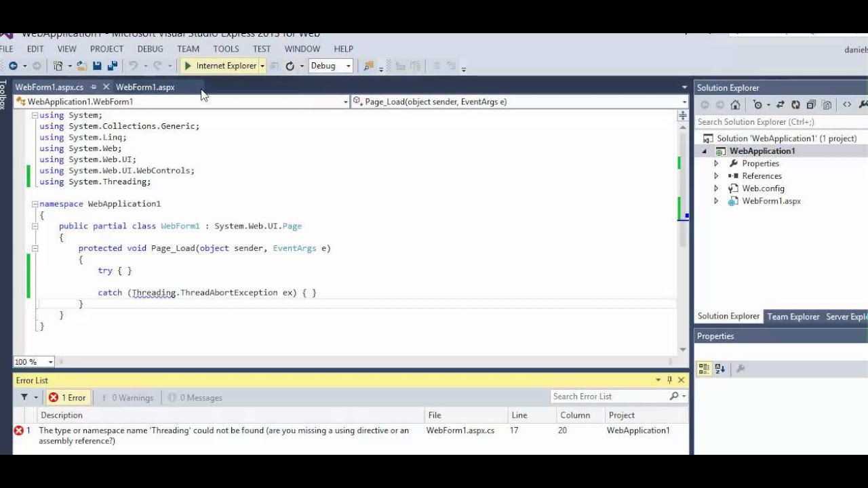Switch to the WebForm1.aspx tab
The width and height of the screenshot is (868, 488).
pyautogui.click(x=145, y=87)
